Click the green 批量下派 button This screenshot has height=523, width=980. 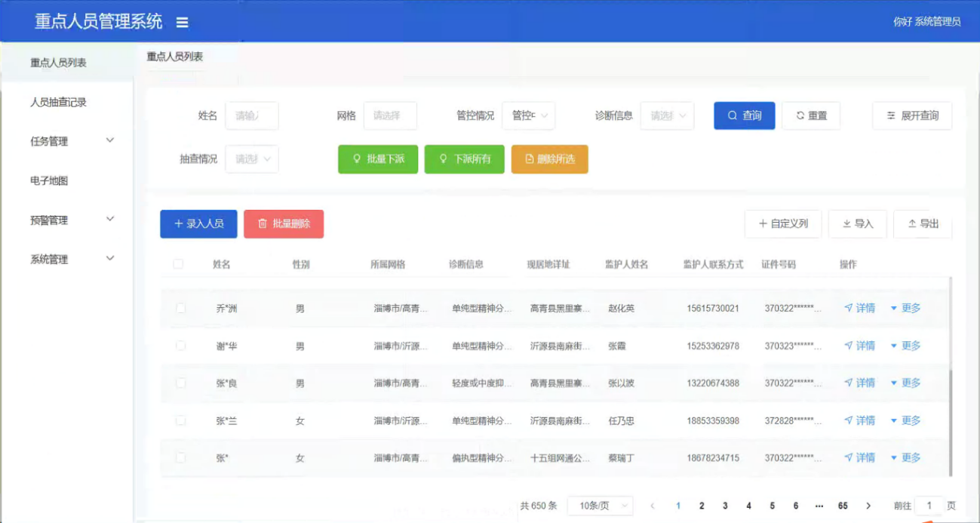tap(378, 159)
